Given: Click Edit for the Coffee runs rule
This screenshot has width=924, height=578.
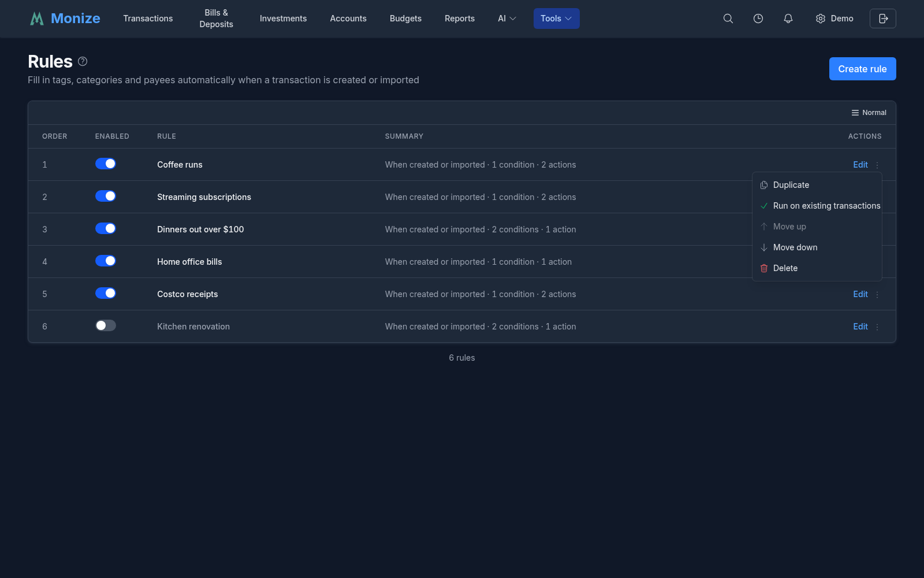Looking at the screenshot, I should click(860, 165).
